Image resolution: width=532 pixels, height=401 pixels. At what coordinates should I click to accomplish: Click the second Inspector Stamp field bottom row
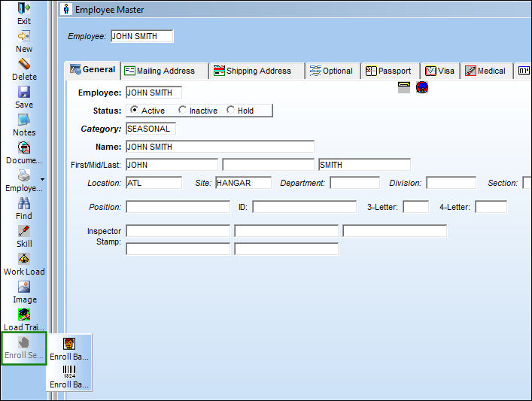(x=287, y=249)
